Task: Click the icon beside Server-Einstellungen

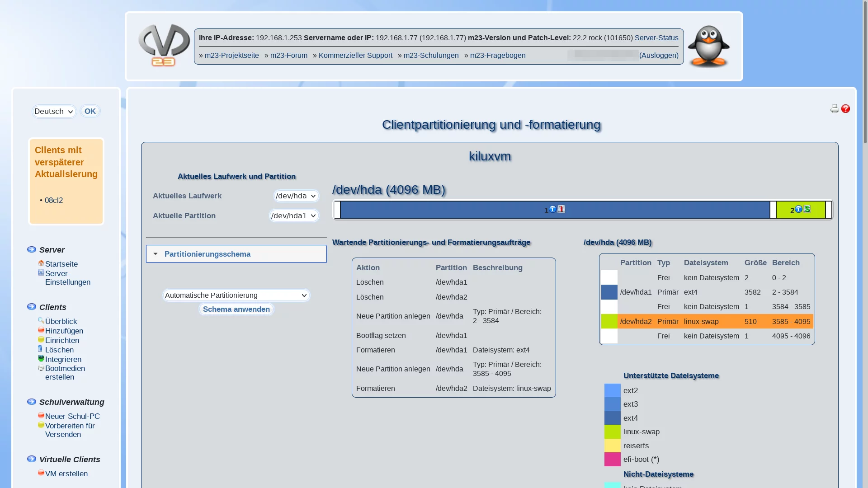Action: 41,272
